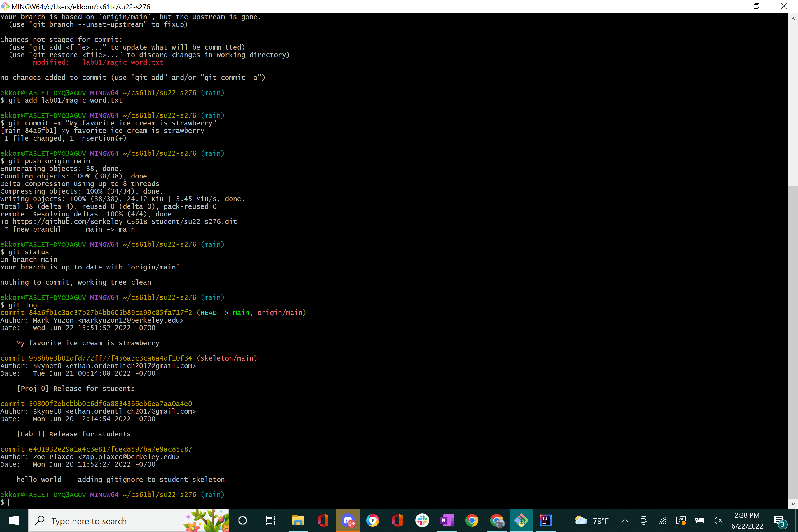The image size is (798, 532).
Task: Open OneNote from the taskbar
Action: [447, 520]
